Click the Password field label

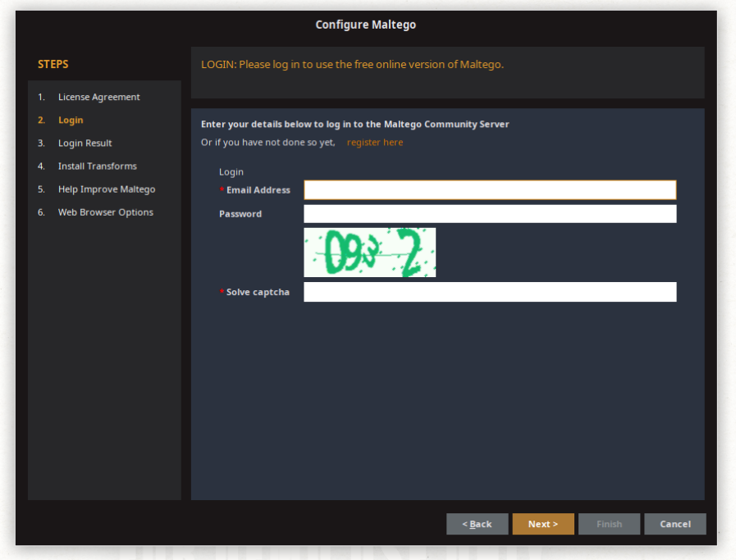click(240, 214)
